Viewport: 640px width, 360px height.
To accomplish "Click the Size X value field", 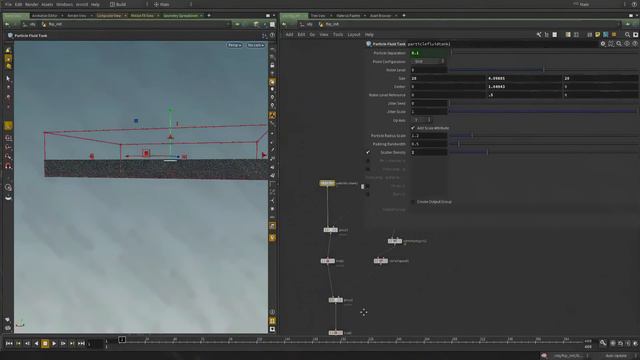I will click(x=448, y=78).
